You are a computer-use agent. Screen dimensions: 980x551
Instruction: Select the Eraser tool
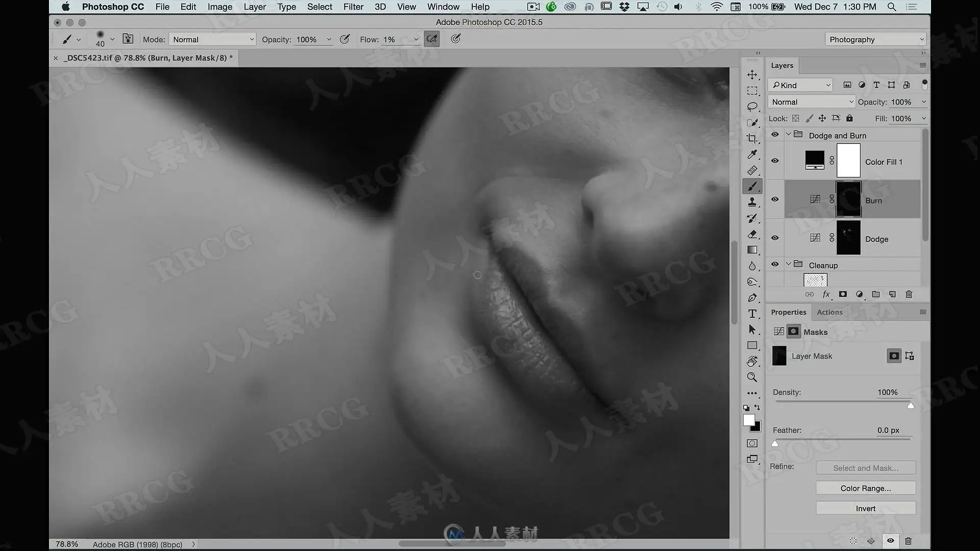[752, 234]
